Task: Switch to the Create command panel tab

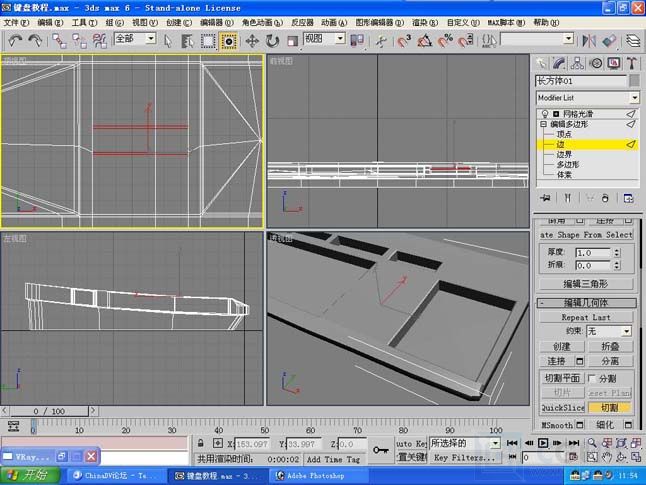Action: coord(541,63)
